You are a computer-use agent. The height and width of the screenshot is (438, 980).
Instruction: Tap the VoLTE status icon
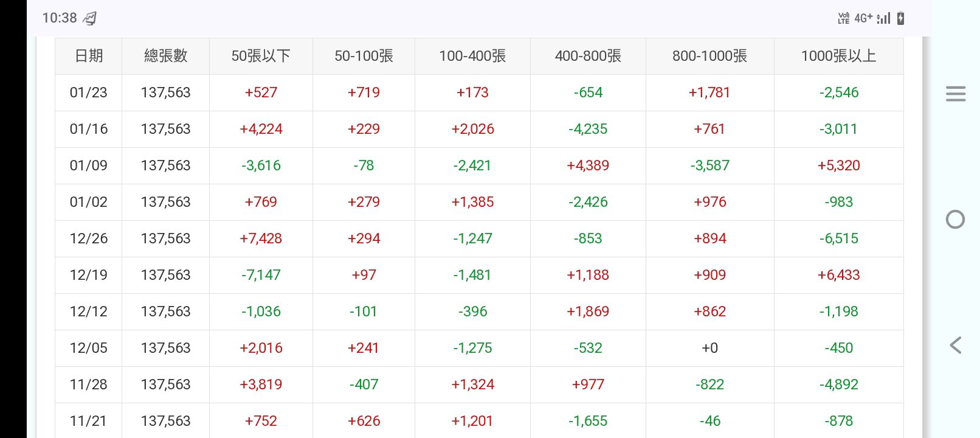click(x=843, y=18)
